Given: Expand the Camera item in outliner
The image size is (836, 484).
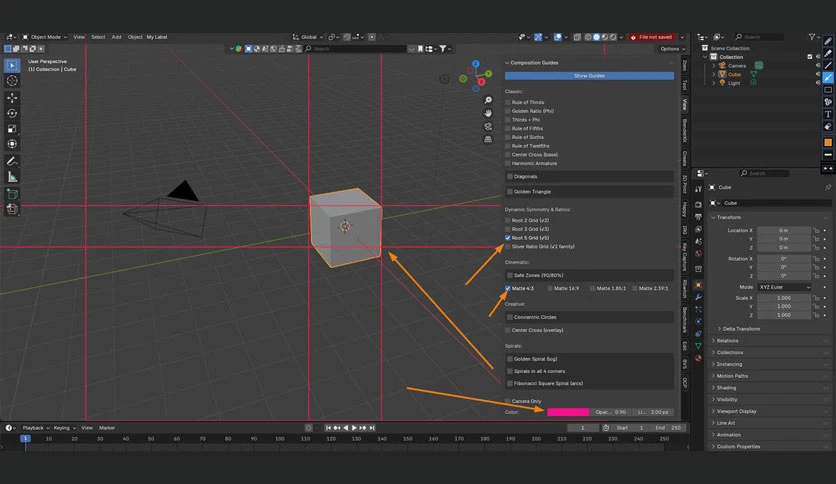Looking at the screenshot, I should point(714,66).
